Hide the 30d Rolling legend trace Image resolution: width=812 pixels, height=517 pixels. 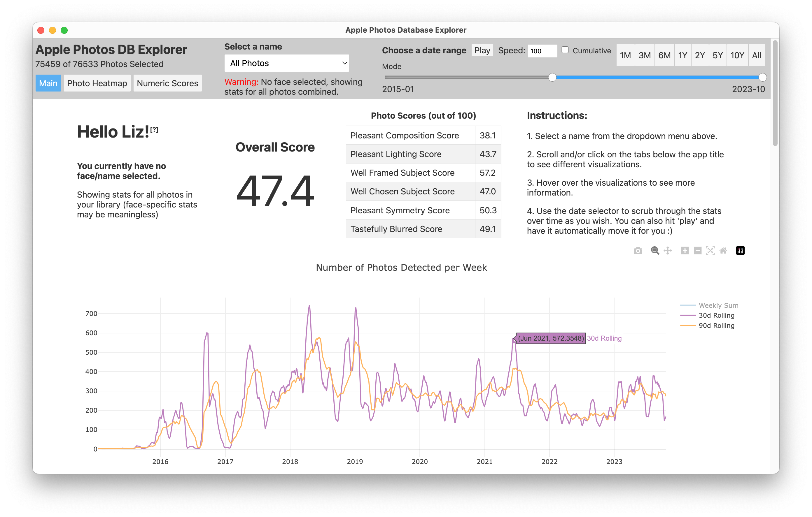(716, 315)
